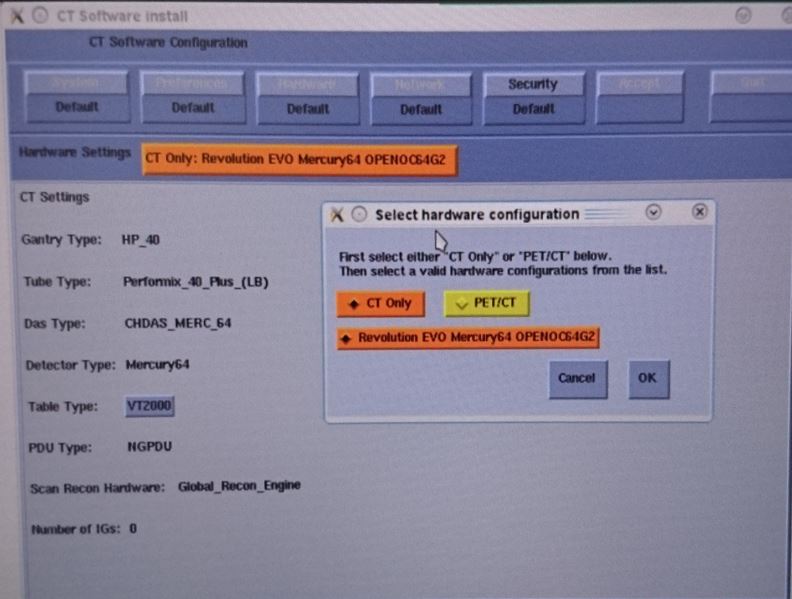Open the VT2000 Table Type selector

pyautogui.click(x=150, y=406)
